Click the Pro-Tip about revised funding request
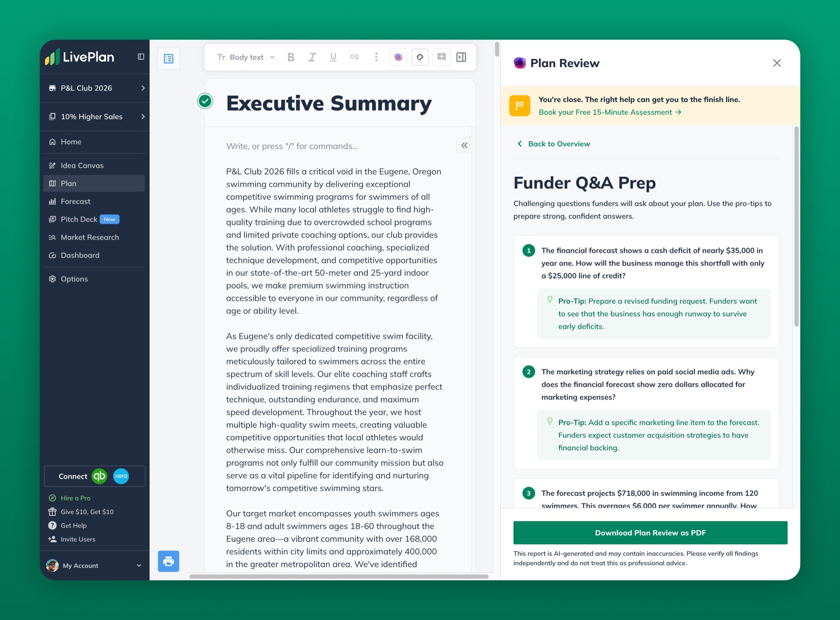This screenshot has height=620, width=840. tap(654, 314)
